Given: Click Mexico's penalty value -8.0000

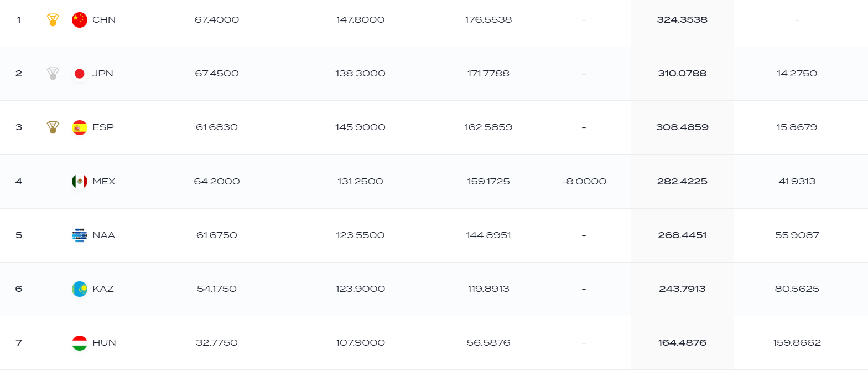Looking at the screenshot, I should pos(584,181).
